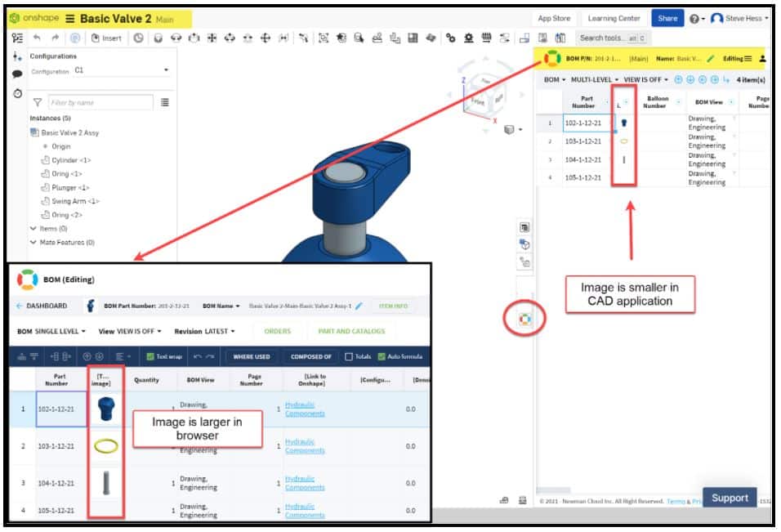Open the Learning Center

614,19
